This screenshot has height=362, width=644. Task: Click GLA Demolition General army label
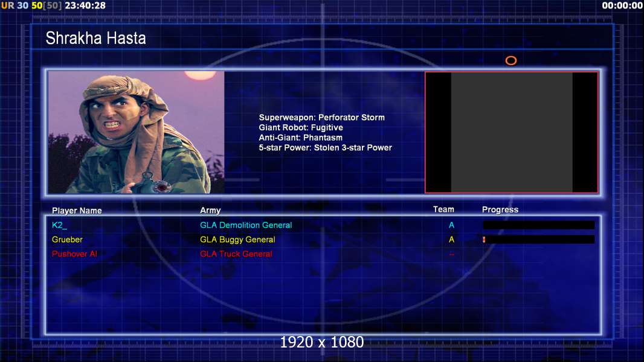246,225
